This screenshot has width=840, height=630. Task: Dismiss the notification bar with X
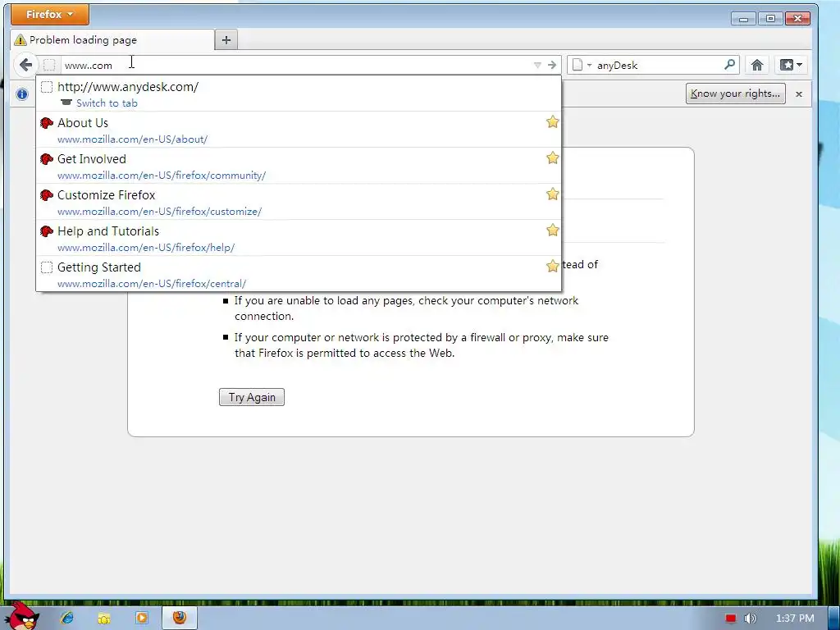click(x=799, y=94)
